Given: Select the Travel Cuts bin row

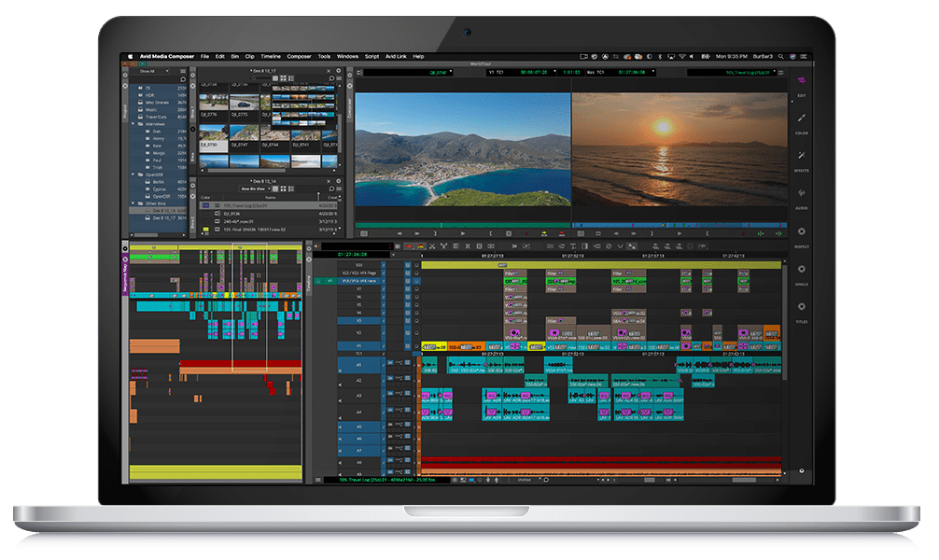Looking at the screenshot, I should coord(156,117).
